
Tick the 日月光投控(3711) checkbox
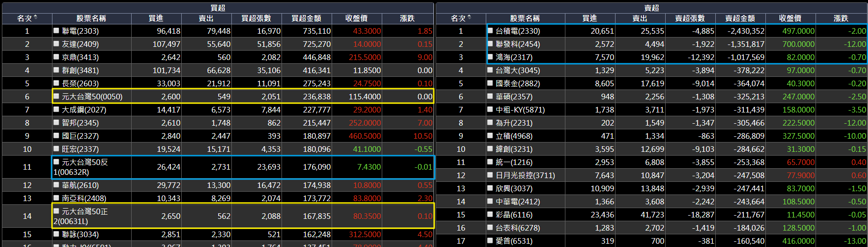click(490, 175)
